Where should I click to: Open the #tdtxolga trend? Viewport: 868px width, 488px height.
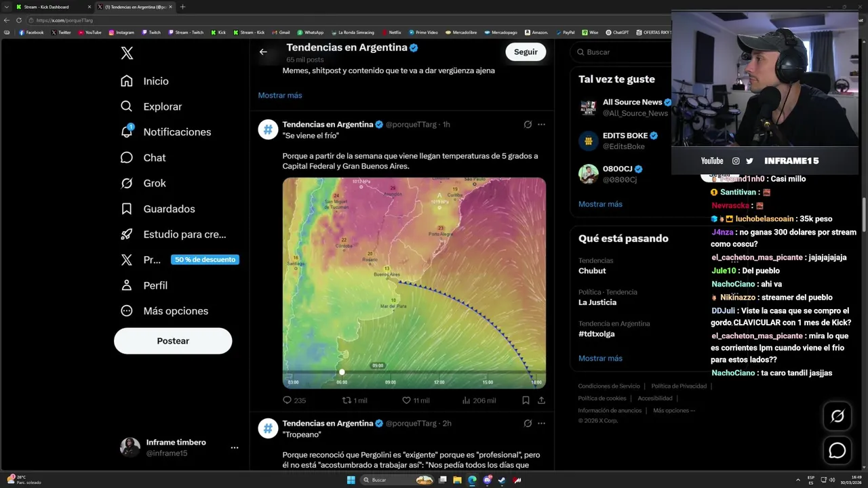[x=597, y=334]
